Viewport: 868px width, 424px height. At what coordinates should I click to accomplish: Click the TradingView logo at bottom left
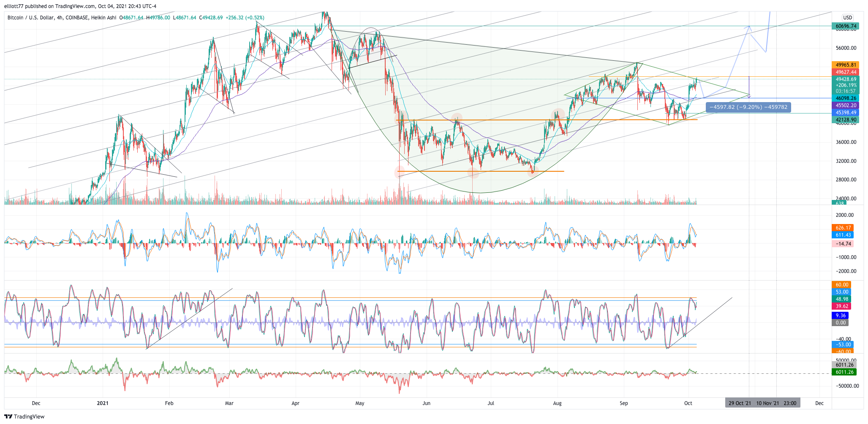[x=24, y=416]
